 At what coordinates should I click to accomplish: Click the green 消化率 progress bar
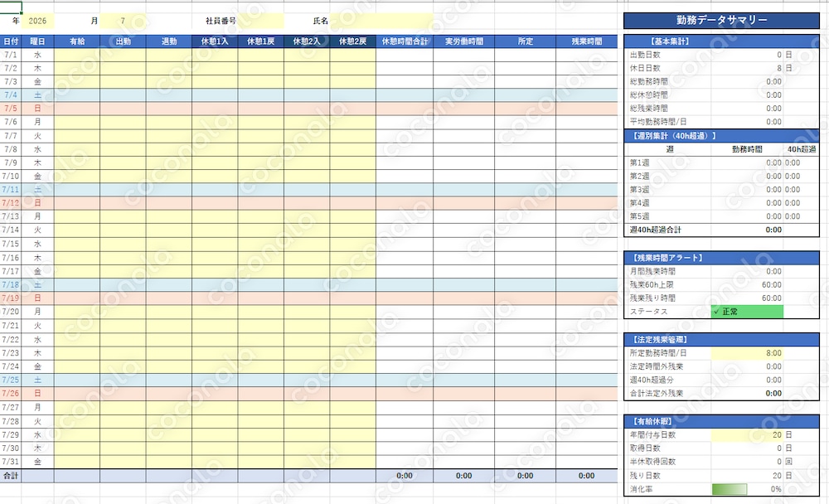[x=729, y=489]
